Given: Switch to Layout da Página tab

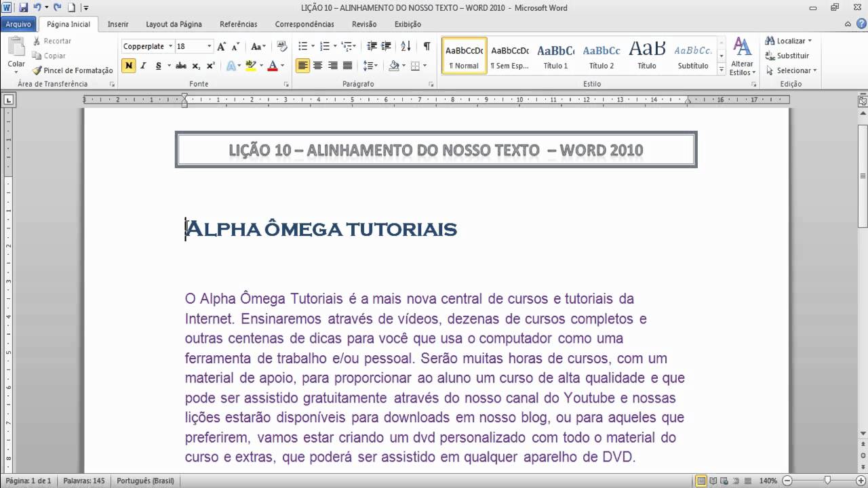Looking at the screenshot, I should [x=174, y=24].
